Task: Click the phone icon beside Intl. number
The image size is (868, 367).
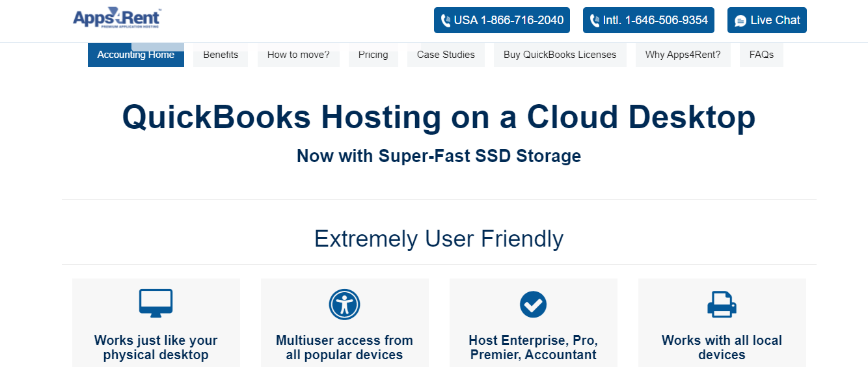Action: tap(595, 21)
